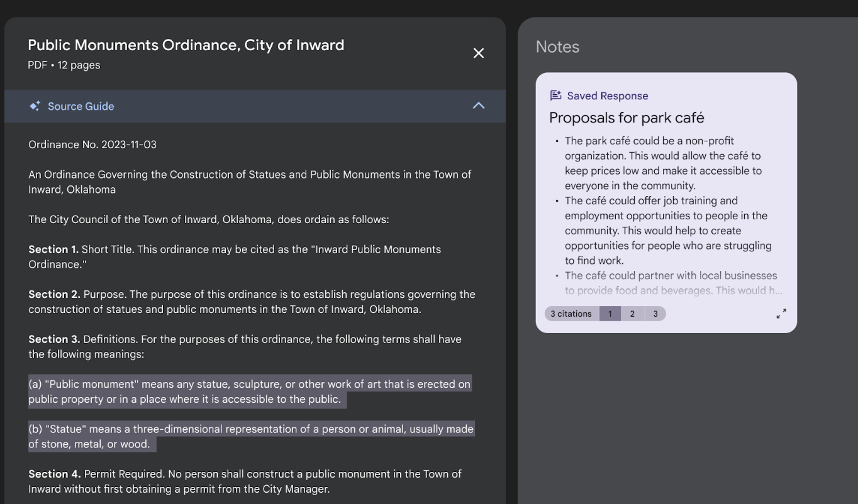Click the Section 4. Permit Required paragraph
This screenshot has height=504, width=858.
(x=245, y=481)
